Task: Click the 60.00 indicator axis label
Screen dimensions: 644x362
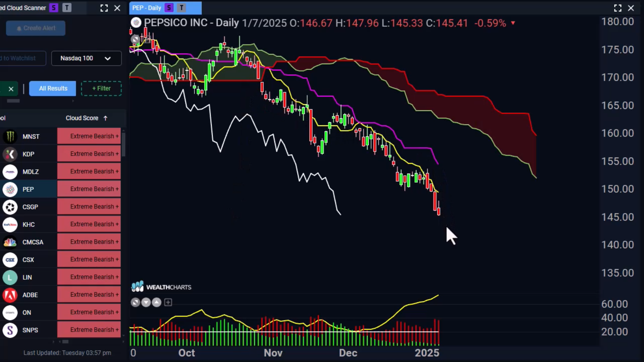Action: (614, 304)
